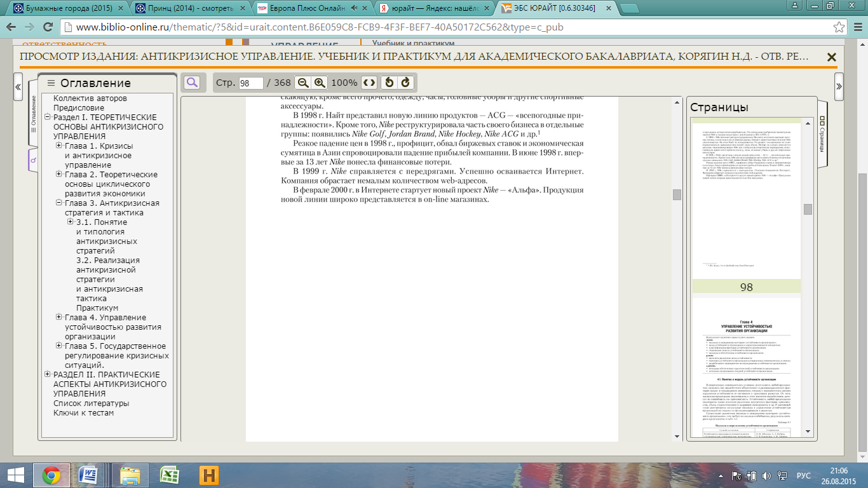Open the search side tab with magnifier icon
The height and width of the screenshot is (488, 868).
pyautogui.click(x=34, y=161)
